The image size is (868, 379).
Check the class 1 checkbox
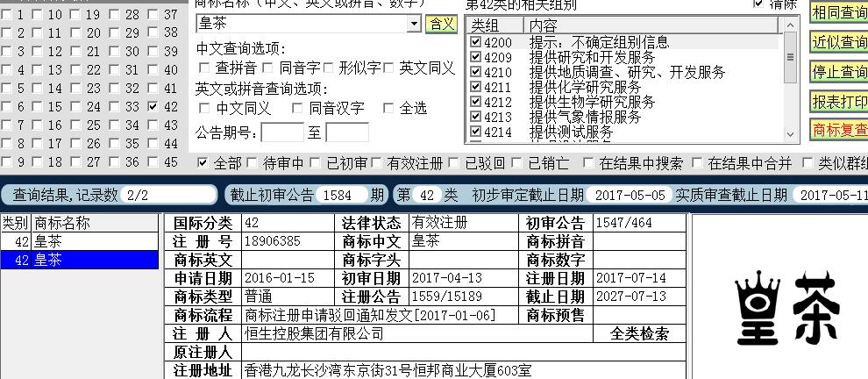point(6,15)
